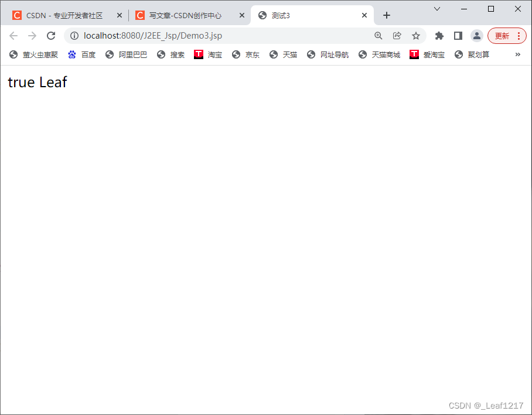
Task: Open 天猫 bookmark
Action: [283, 54]
